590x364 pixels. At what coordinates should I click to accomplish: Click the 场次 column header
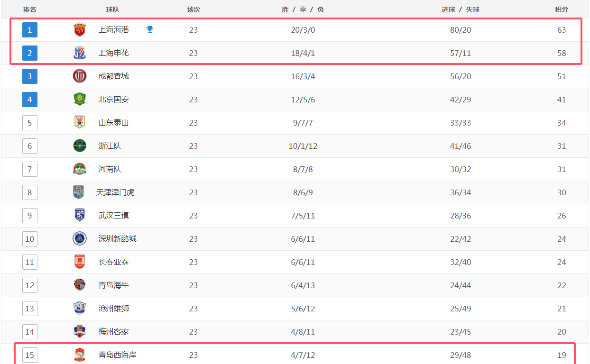194,9
